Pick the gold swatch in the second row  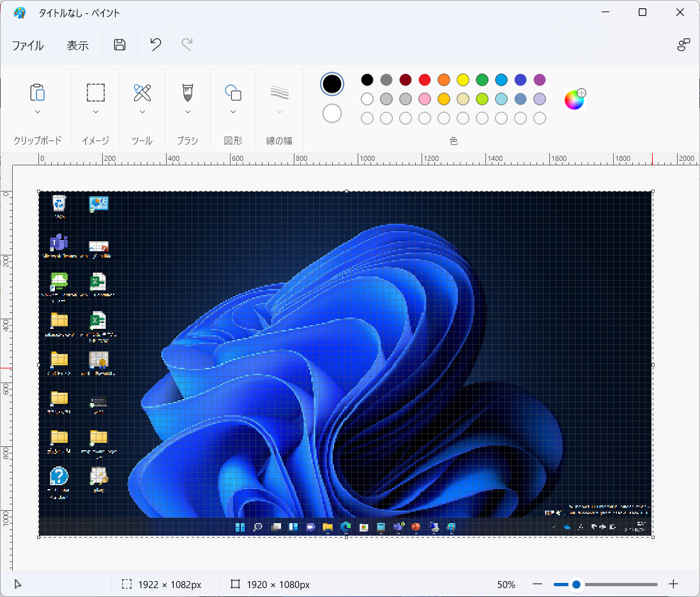[x=444, y=99]
